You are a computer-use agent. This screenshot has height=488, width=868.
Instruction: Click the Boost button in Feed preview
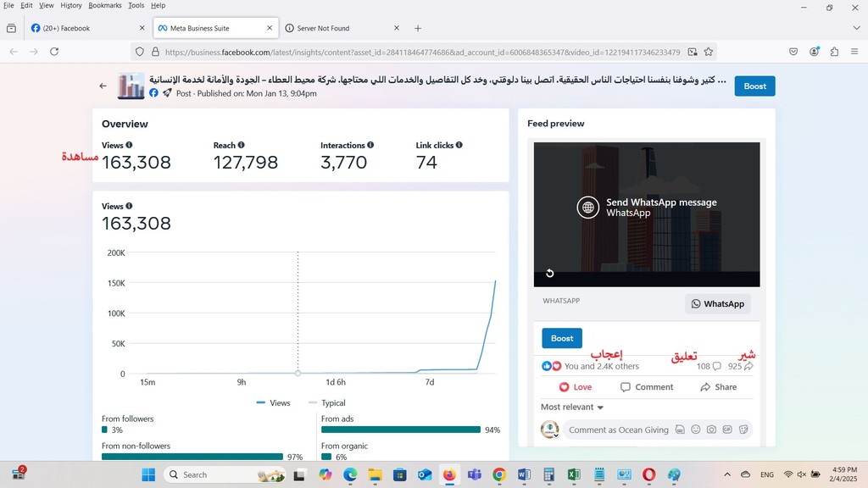[x=562, y=338]
